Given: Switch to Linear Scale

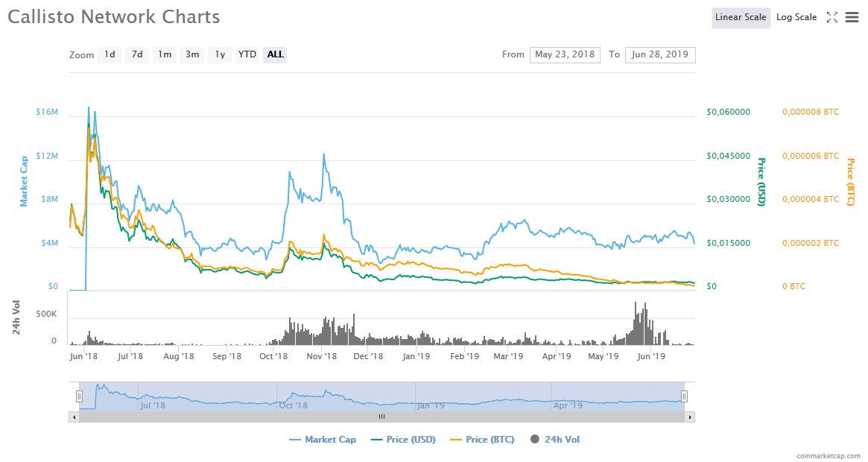Looking at the screenshot, I should click(741, 17).
